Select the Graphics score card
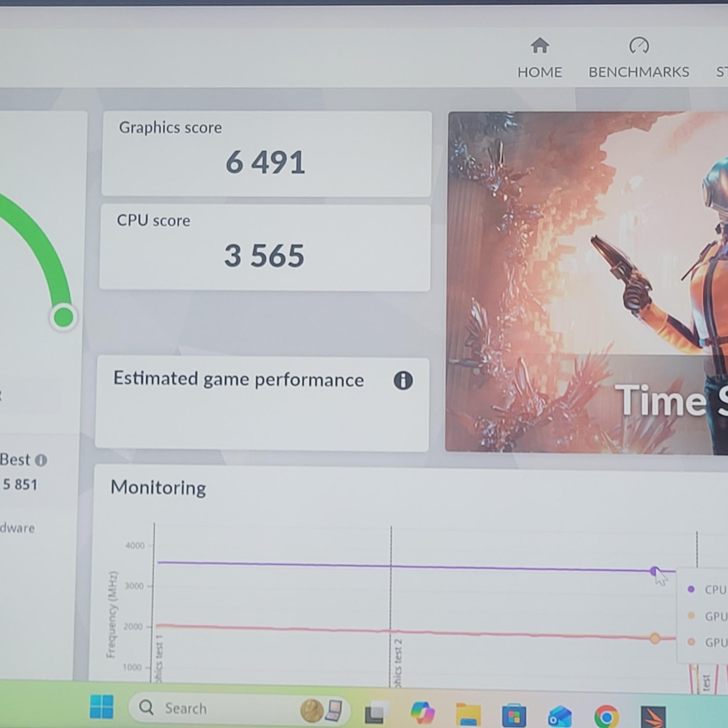 (266, 153)
